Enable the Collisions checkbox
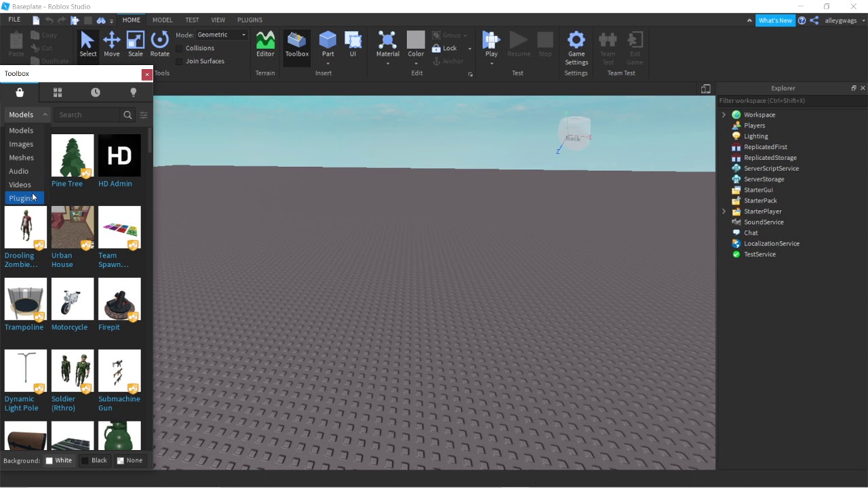This screenshot has width=868, height=488. [180, 48]
